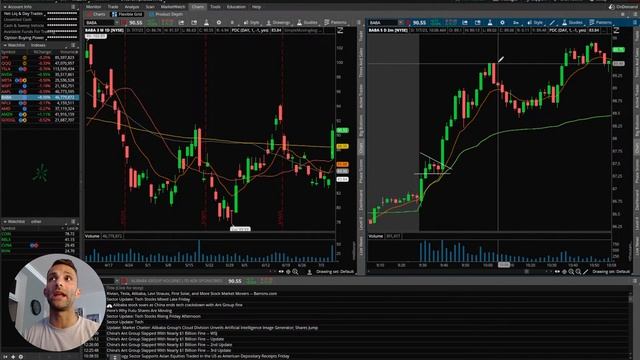Open right chart Drawing set: Default

[x=611, y=272]
